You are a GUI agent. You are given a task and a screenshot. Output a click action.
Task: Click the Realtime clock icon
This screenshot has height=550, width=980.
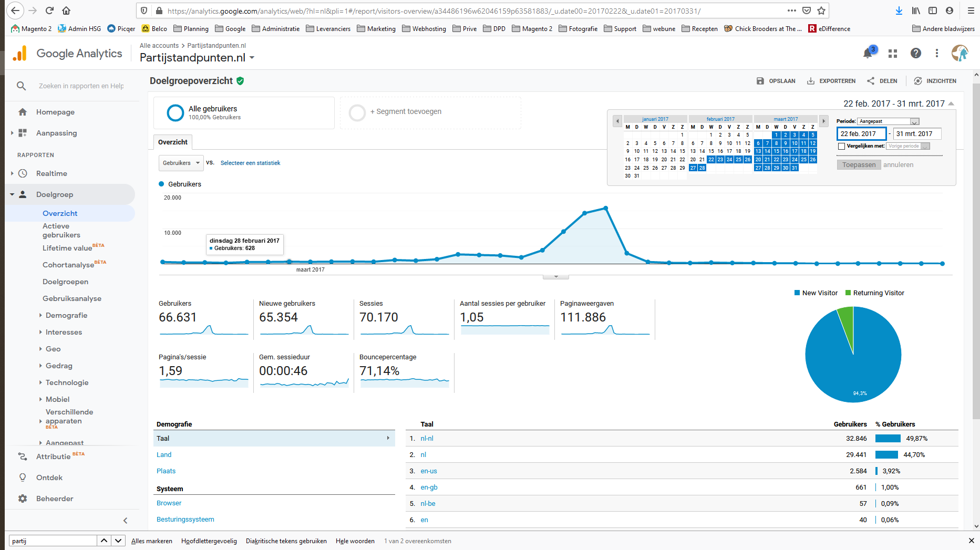(23, 173)
